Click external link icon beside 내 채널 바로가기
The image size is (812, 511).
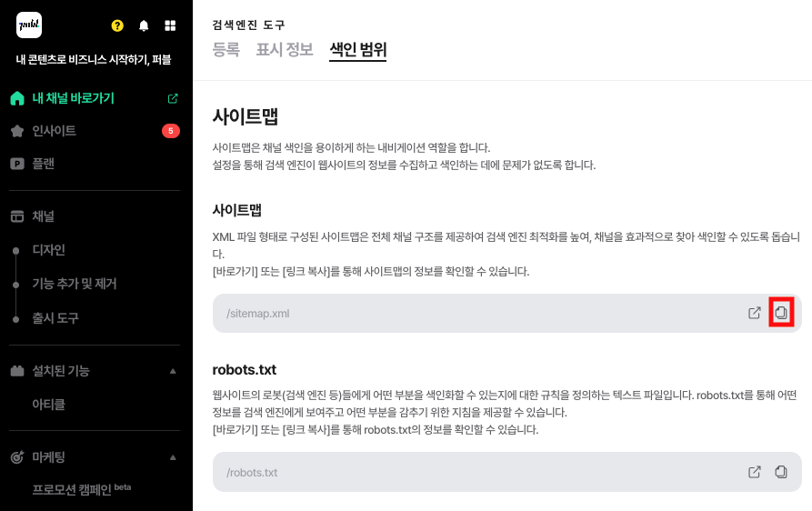tap(173, 98)
